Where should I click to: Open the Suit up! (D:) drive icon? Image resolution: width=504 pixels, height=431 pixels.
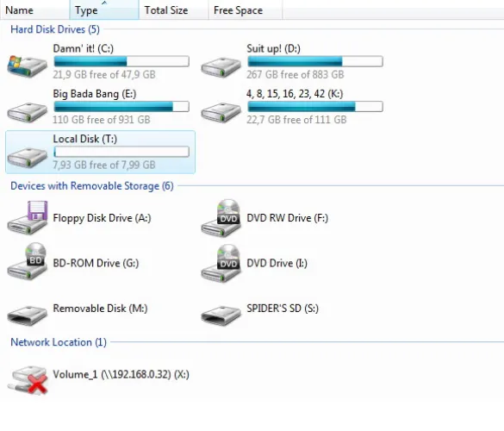[x=221, y=67]
